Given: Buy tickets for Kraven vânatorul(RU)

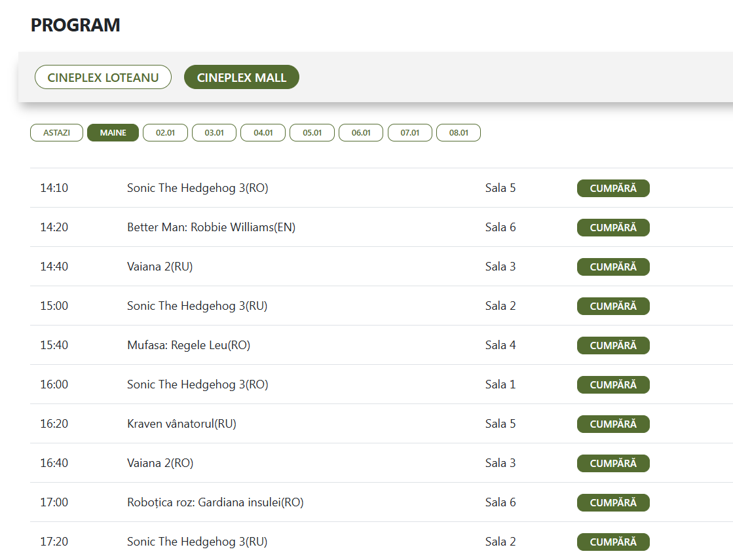Looking at the screenshot, I should click(x=613, y=424).
